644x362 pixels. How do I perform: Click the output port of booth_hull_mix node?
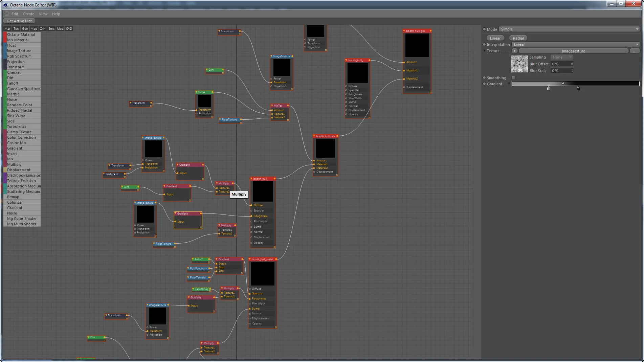337,136
